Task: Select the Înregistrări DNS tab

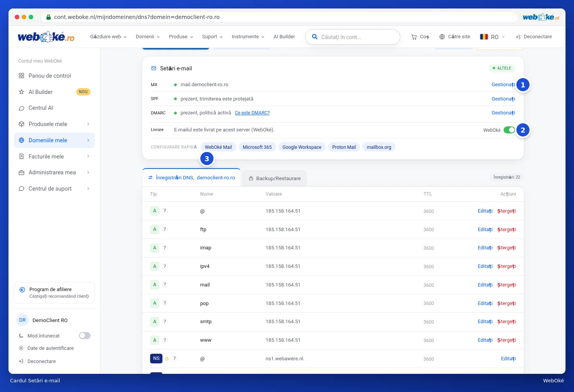Action: (191, 178)
